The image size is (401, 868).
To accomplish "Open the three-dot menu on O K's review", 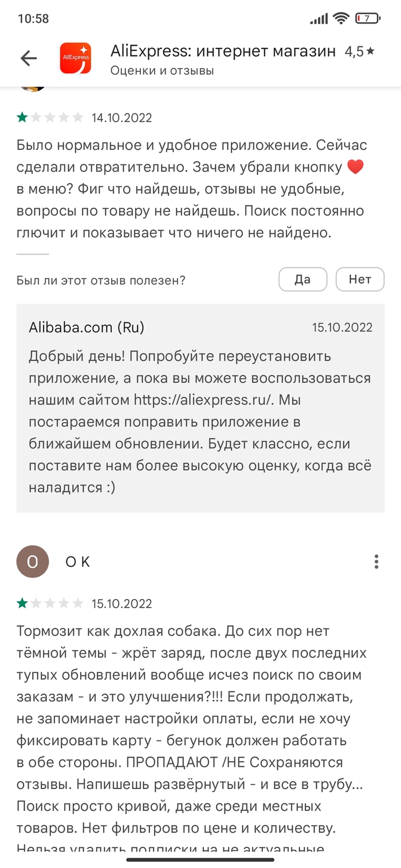I will click(x=376, y=561).
